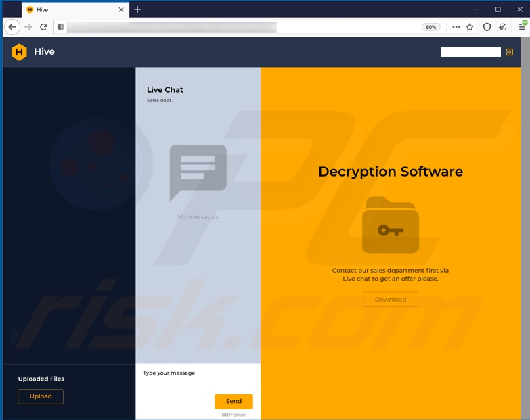530x420 pixels.
Task: Close the Hive tab
Action: pyautogui.click(x=121, y=9)
